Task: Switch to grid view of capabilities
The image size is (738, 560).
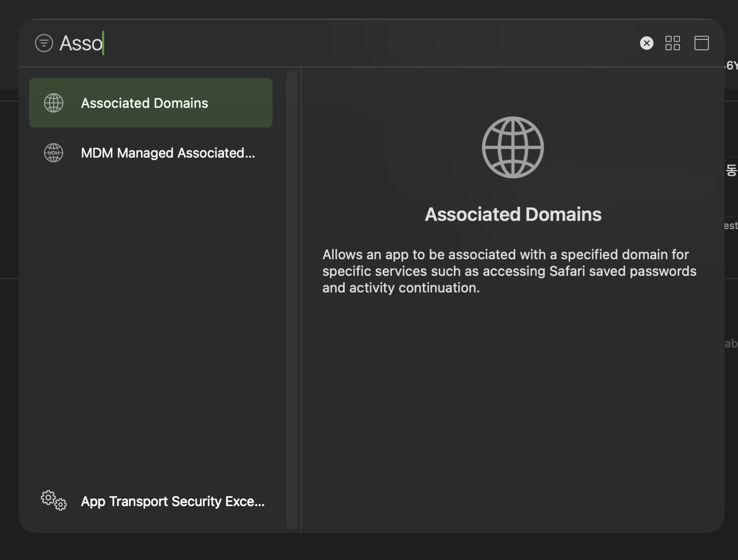Action: tap(672, 43)
